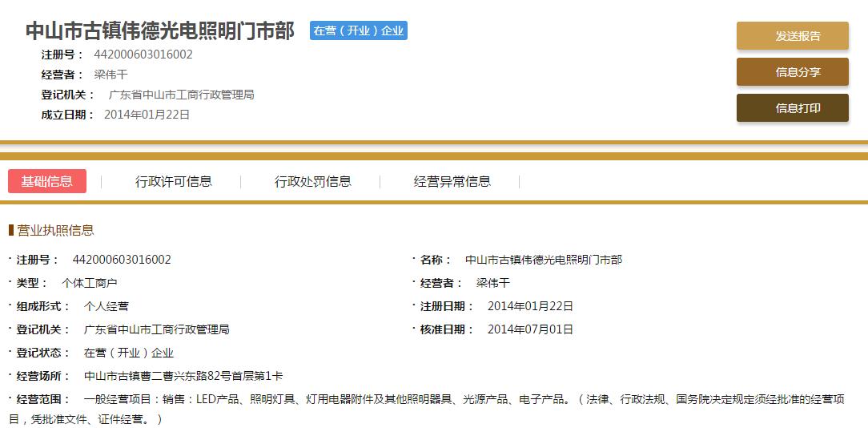Click the 发送报告 button
868x428 pixels.
(x=792, y=36)
